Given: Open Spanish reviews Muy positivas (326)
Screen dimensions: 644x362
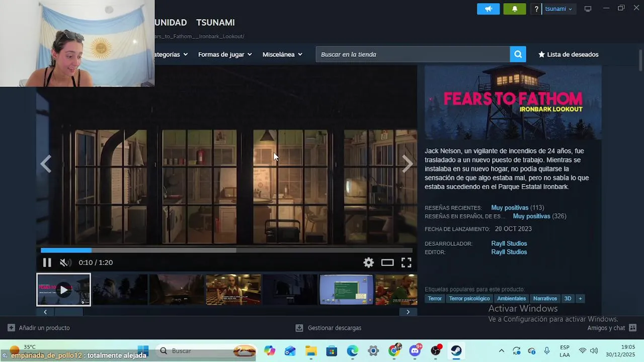Looking at the screenshot, I should [x=539, y=216].
